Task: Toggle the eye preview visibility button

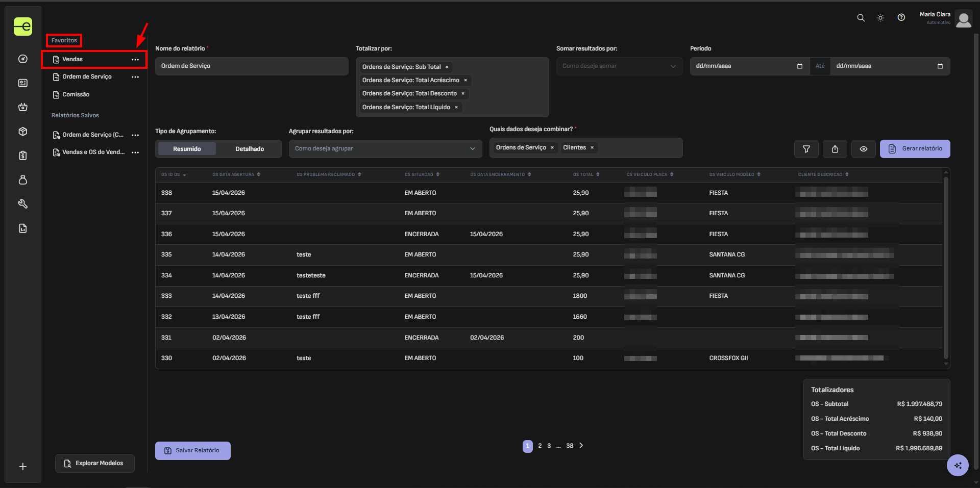Action: pyautogui.click(x=864, y=149)
